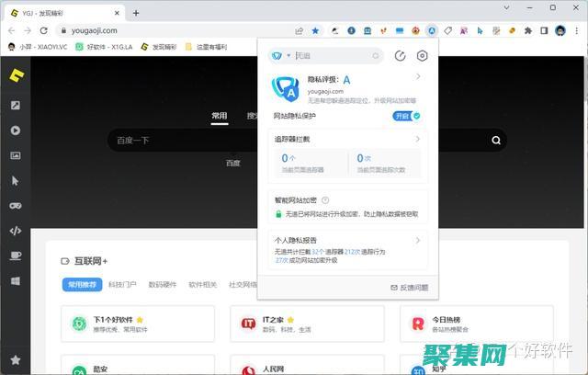The width and height of the screenshot is (588, 375).
Task: Open the 下1个好软件 site card
Action: tap(138, 324)
